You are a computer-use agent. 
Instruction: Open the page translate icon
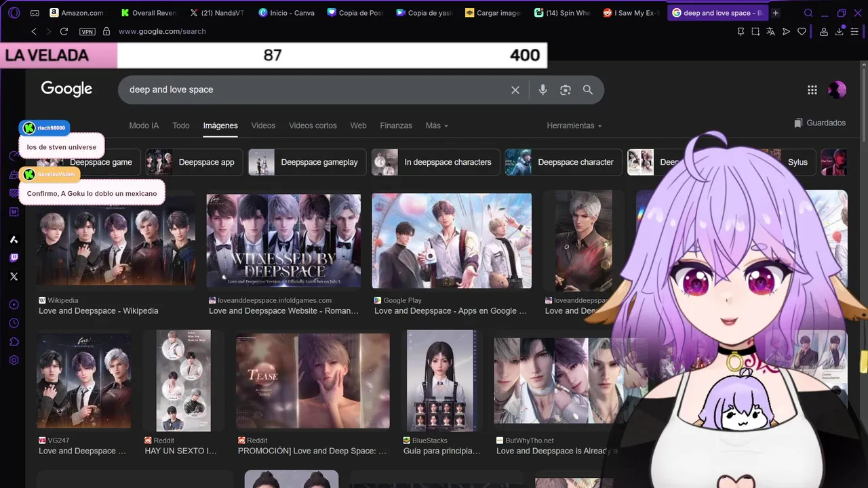[771, 31]
